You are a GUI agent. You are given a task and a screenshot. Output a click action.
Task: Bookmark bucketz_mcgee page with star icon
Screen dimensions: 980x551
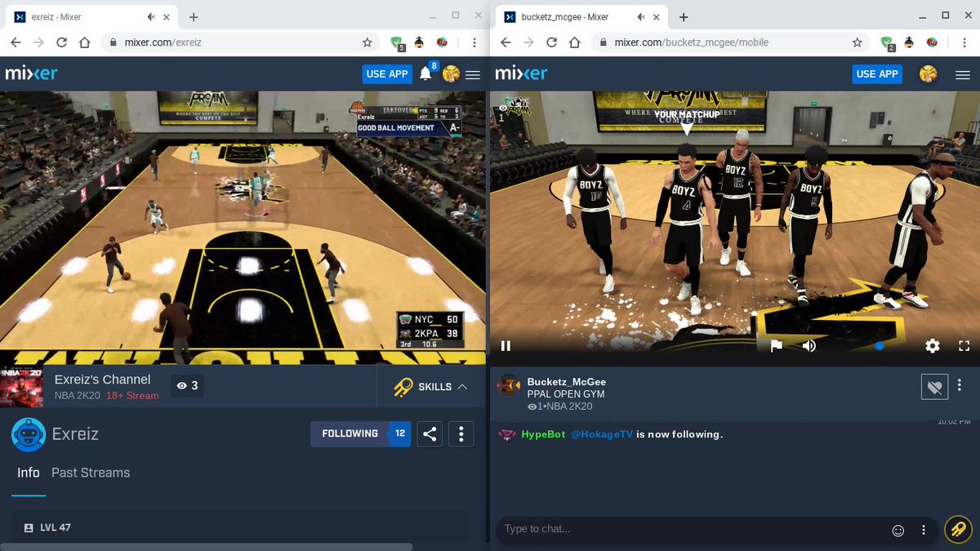click(x=857, y=42)
